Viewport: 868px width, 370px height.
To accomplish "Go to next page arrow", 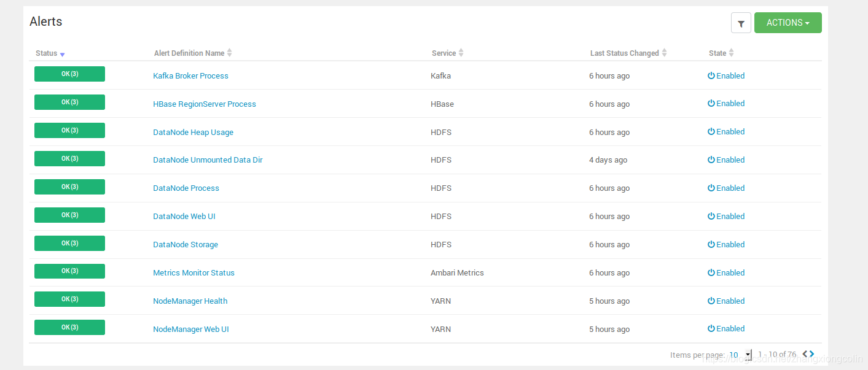I will pos(812,354).
